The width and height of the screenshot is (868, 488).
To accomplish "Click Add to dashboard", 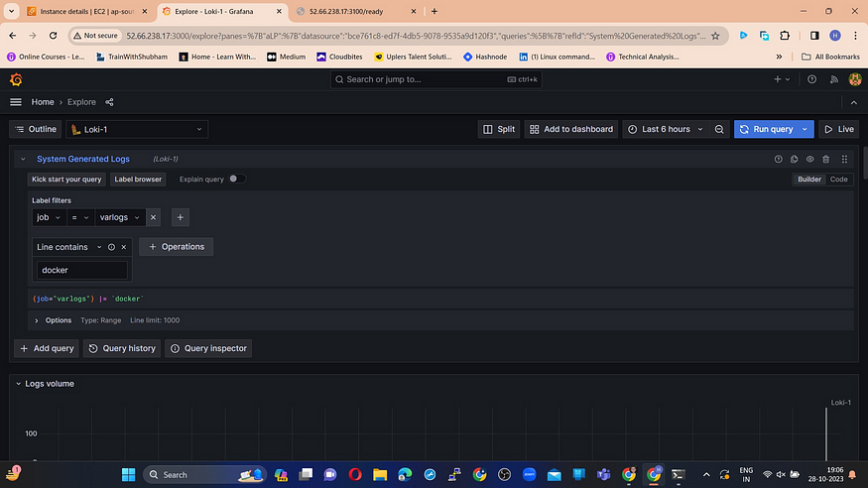I will tap(571, 129).
